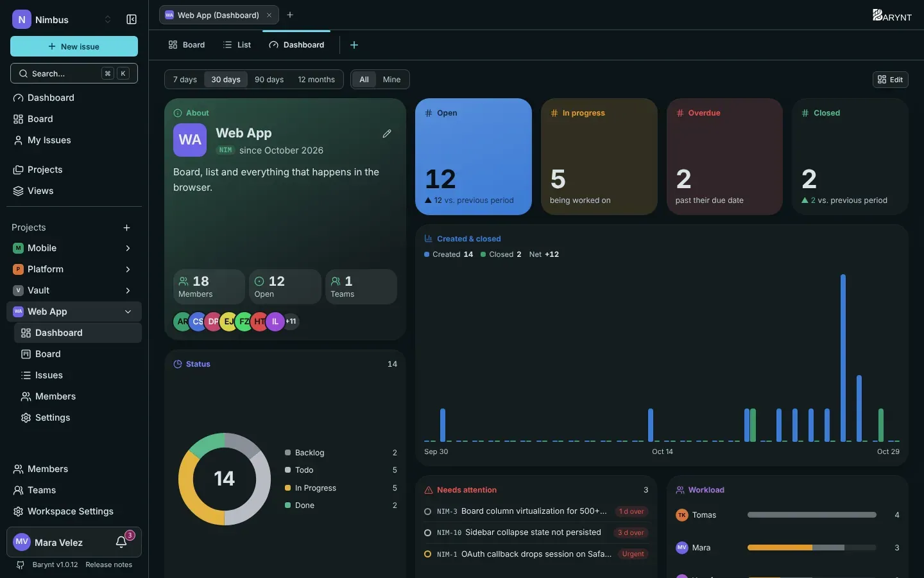Open the Release notes link

coord(108,565)
